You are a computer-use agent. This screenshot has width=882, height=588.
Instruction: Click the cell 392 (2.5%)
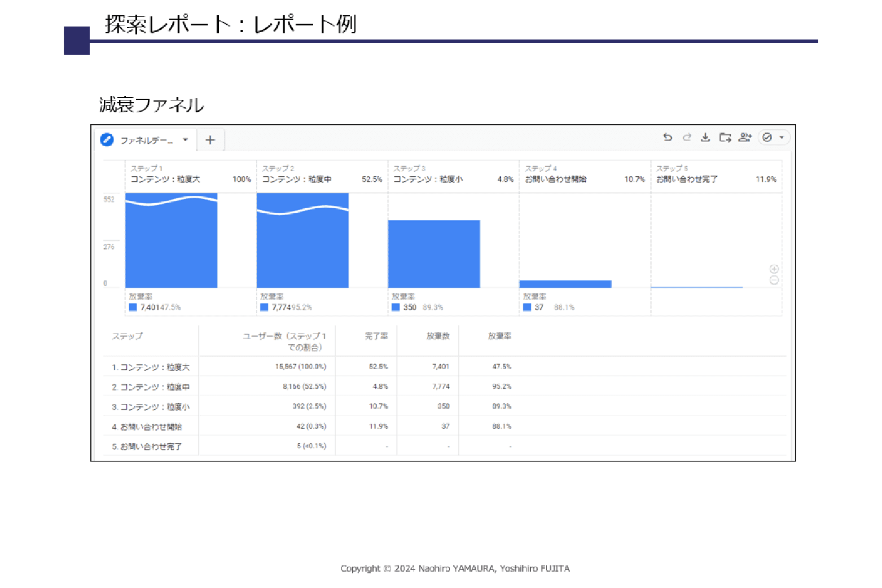click(x=309, y=406)
